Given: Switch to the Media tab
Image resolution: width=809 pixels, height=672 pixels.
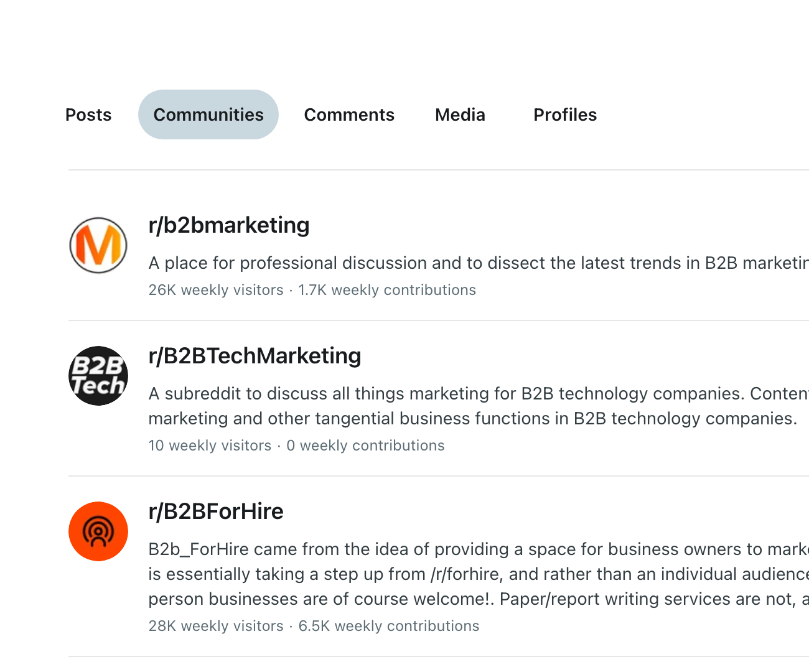Looking at the screenshot, I should click(x=460, y=114).
